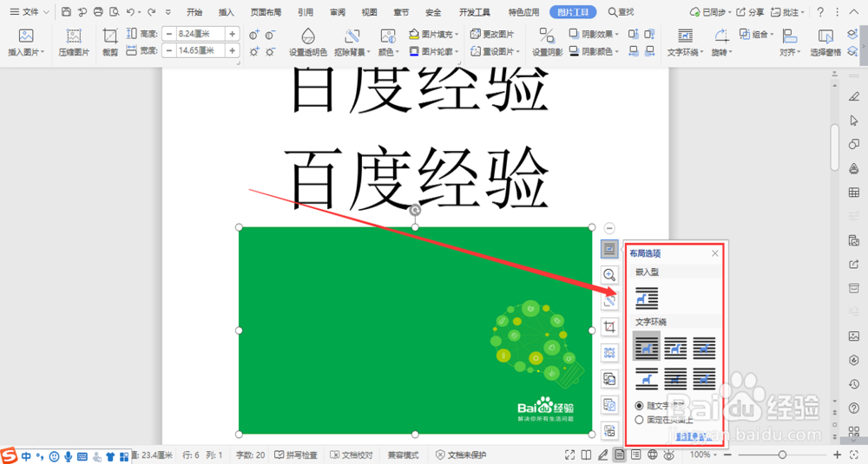Click the Change Picture (更改图片) button

(492, 34)
